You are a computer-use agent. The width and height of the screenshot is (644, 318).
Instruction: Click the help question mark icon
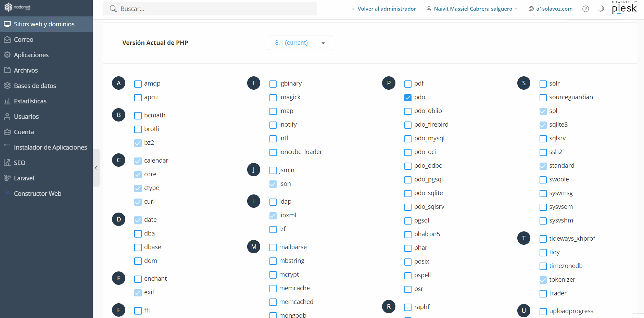[x=585, y=9]
